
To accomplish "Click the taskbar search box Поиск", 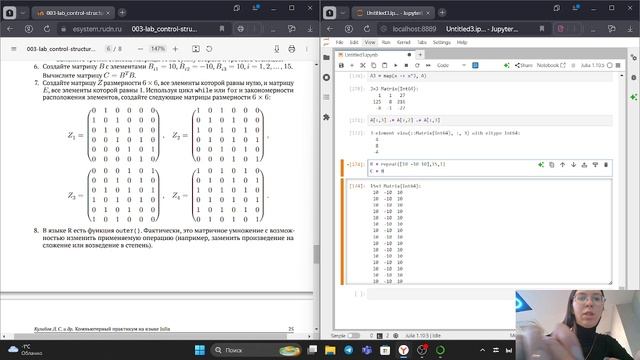I will (256, 350).
